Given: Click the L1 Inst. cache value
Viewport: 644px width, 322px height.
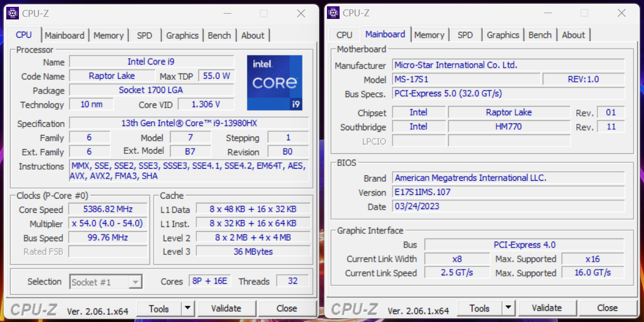Looking at the screenshot, I should click(x=253, y=223).
